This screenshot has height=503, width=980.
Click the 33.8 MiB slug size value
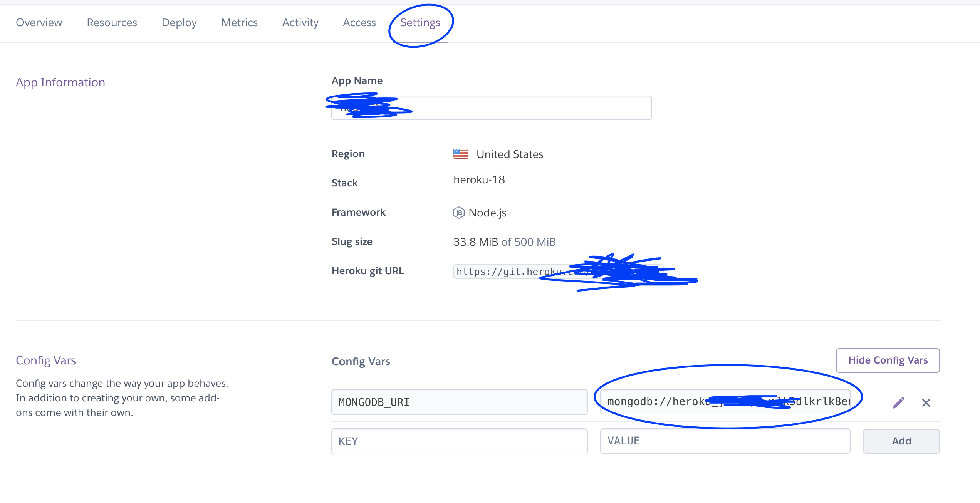(475, 242)
